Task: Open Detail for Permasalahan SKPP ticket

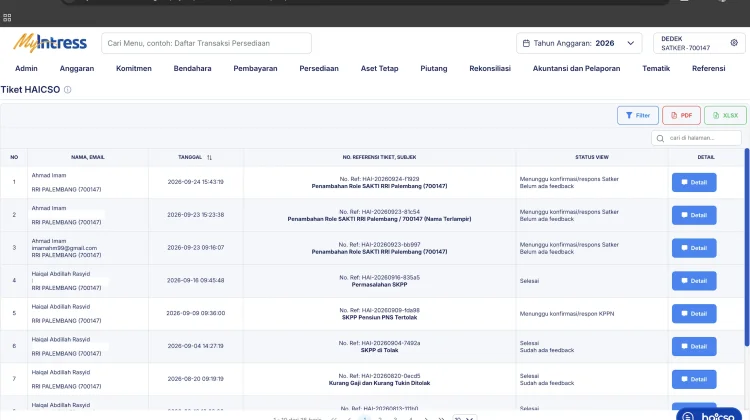Action: (694, 281)
